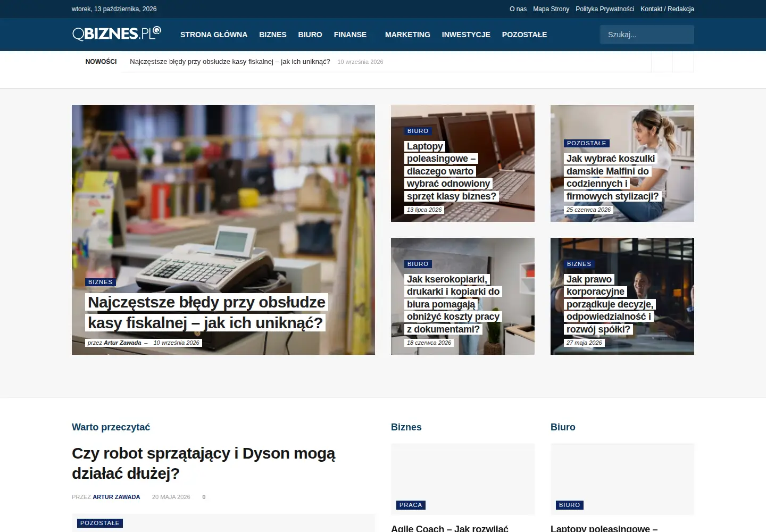
Task: Open article Jak kserokopiarki, drukarki i kopiarki
Action: 453,304
